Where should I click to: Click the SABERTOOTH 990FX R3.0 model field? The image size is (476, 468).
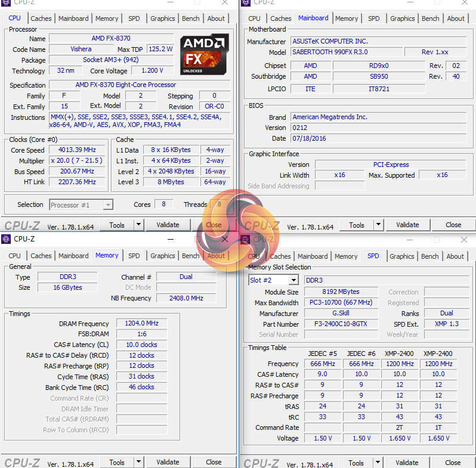(347, 52)
